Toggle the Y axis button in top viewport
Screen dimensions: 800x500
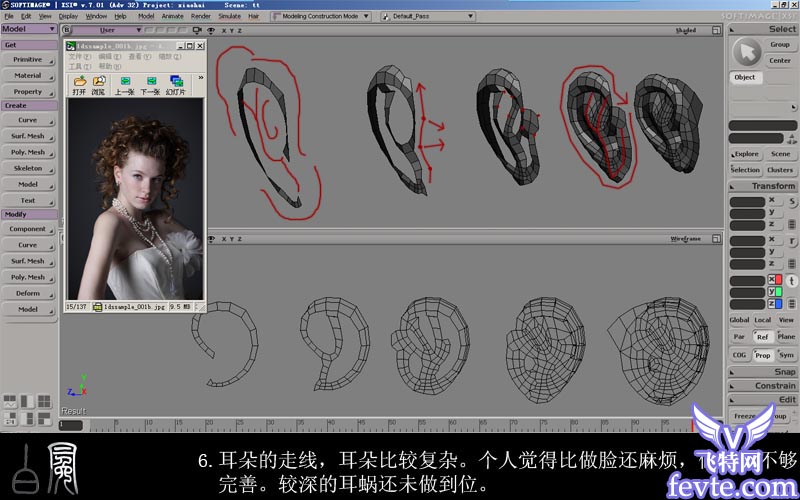pos(232,31)
